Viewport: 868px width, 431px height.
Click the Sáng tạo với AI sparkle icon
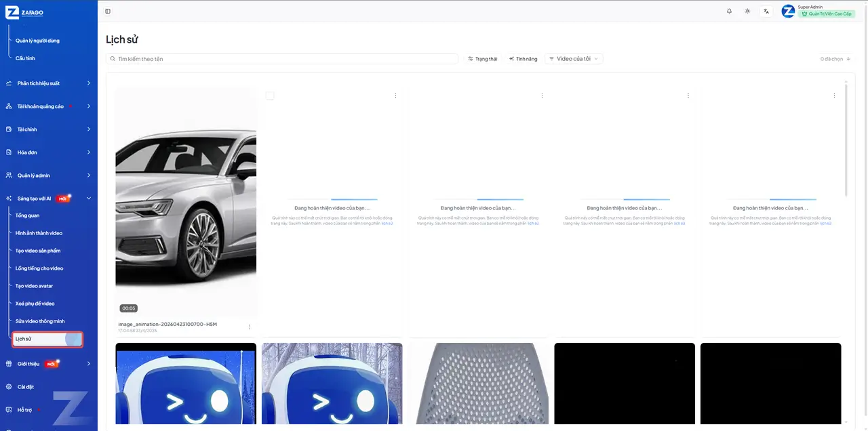click(9, 199)
